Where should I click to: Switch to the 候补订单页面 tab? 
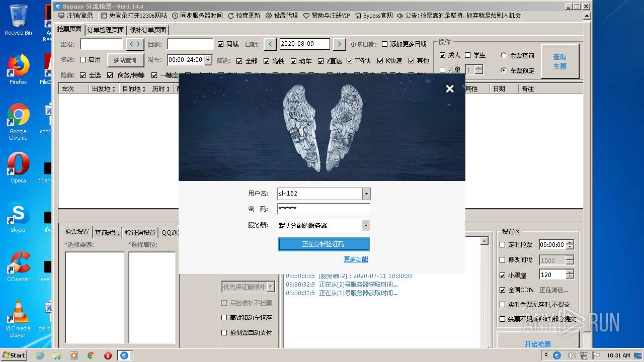pos(148,30)
